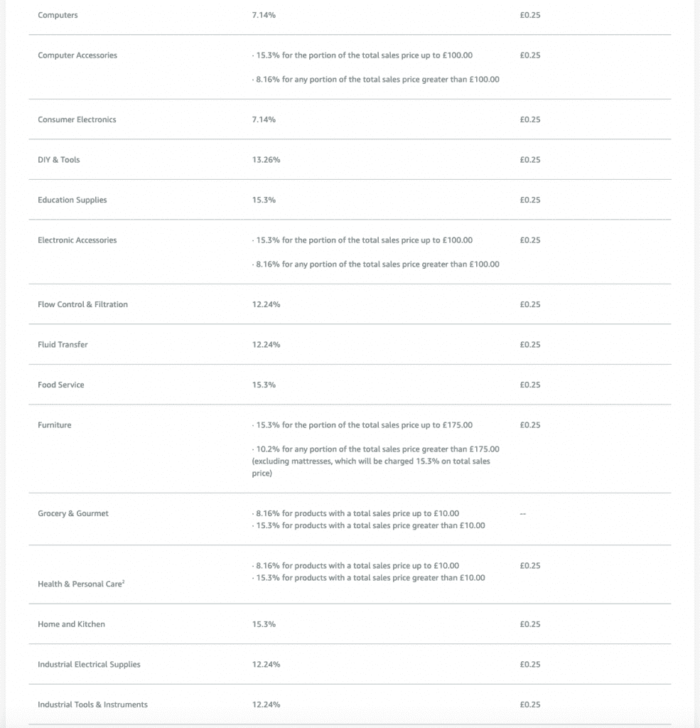700x728 pixels.
Task: Click the £0.25 minimum fee for Computers
Action: 530,15
